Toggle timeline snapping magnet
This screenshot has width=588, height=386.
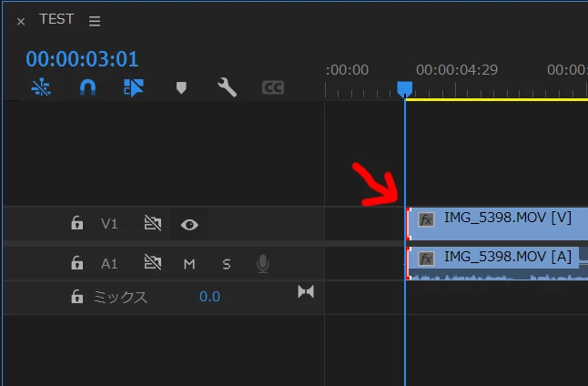point(87,87)
